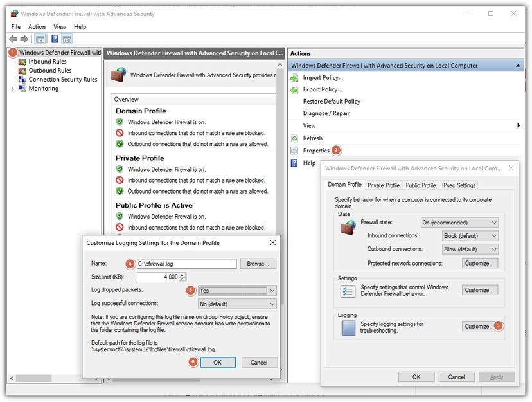Select Inbound Rules in the tree
Viewport: 532px width, 402px height.
[47, 62]
